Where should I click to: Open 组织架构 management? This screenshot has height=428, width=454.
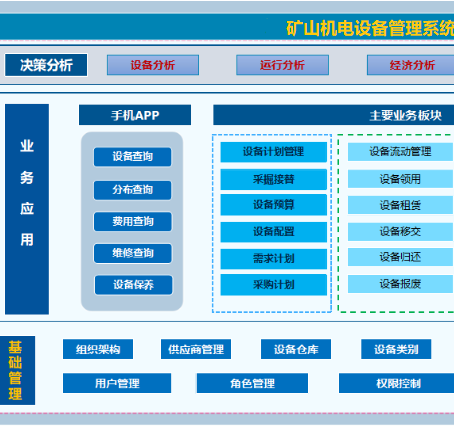tap(98, 349)
